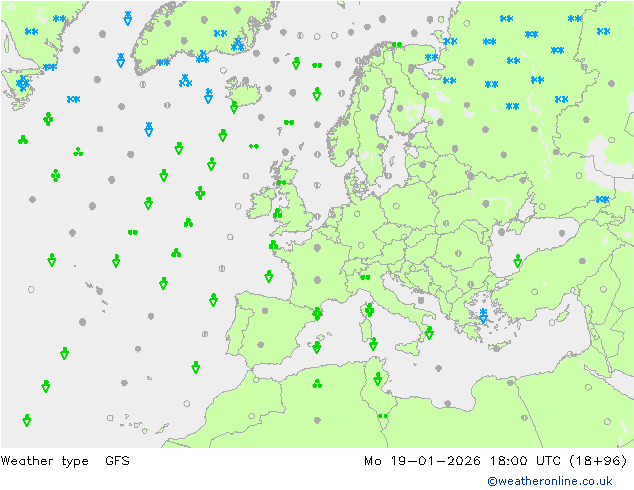
Task: Click the gray cloud dot over northern Spain
Action: tap(265, 310)
